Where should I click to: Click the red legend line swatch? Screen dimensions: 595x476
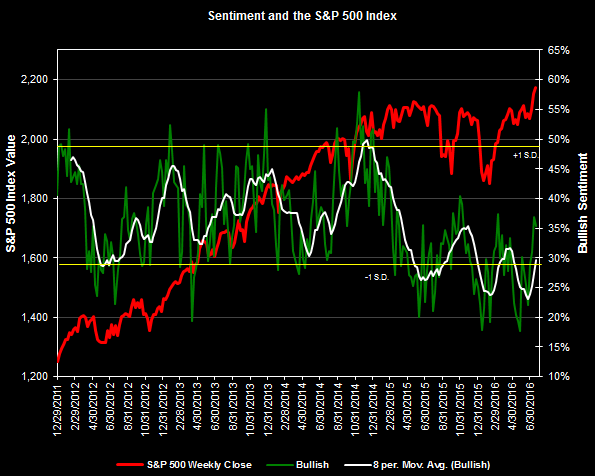[x=130, y=465]
